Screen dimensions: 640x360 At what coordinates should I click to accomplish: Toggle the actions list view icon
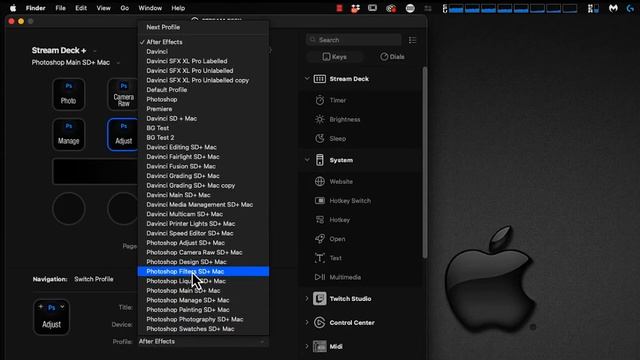[412, 40]
